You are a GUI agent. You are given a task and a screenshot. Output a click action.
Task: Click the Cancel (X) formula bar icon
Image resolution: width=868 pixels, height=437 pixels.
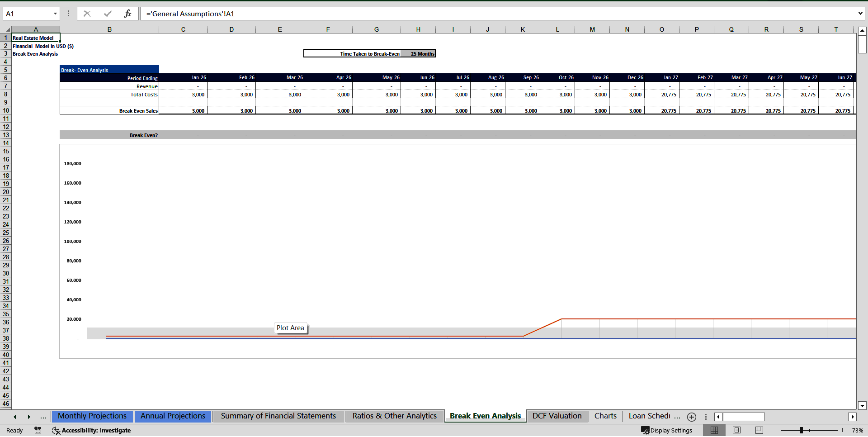pyautogui.click(x=87, y=14)
